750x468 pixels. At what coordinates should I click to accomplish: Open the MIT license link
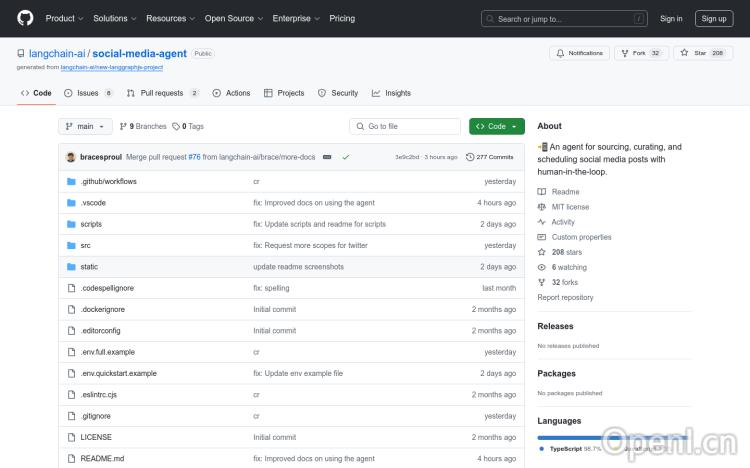point(570,207)
